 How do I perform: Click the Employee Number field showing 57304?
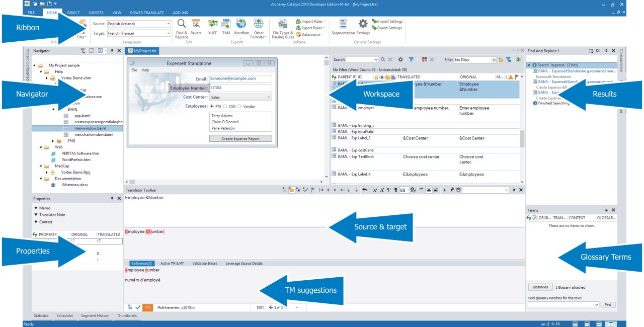click(x=240, y=88)
